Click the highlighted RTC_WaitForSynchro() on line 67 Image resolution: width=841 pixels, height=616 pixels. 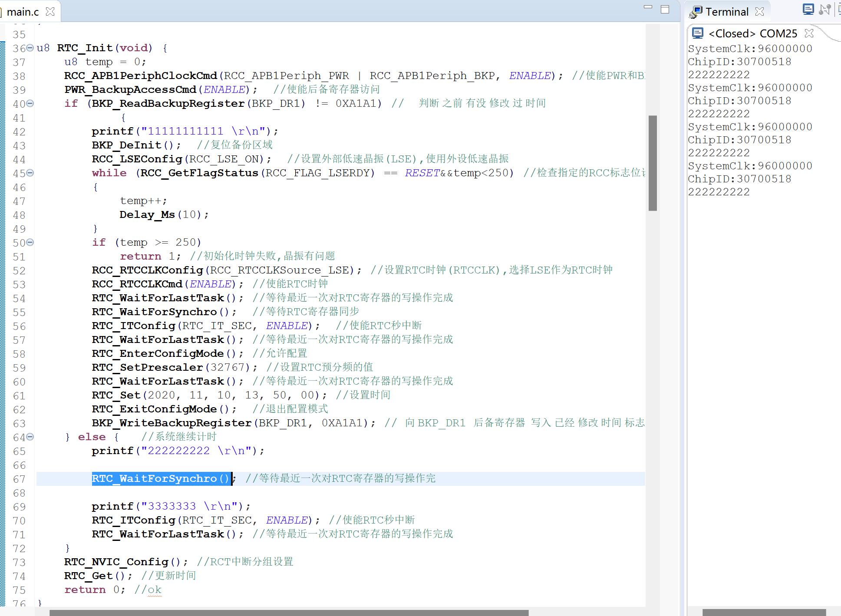click(161, 478)
